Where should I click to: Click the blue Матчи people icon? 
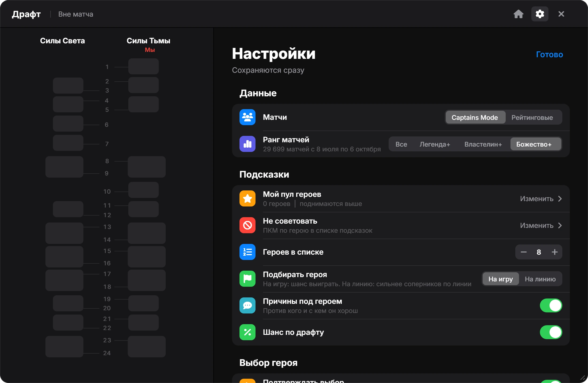pyautogui.click(x=247, y=117)
